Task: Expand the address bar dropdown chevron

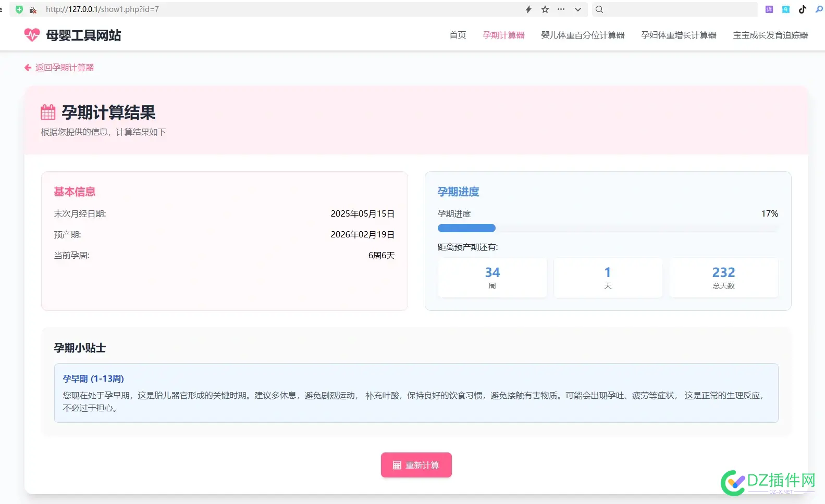Action: coord(577,9)
